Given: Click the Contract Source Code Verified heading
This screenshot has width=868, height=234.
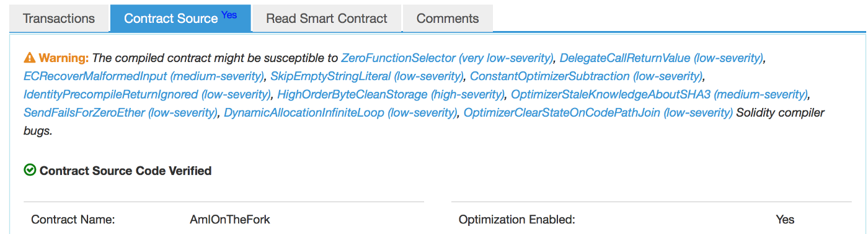Looking at the screenshot, I should point(126,170).
